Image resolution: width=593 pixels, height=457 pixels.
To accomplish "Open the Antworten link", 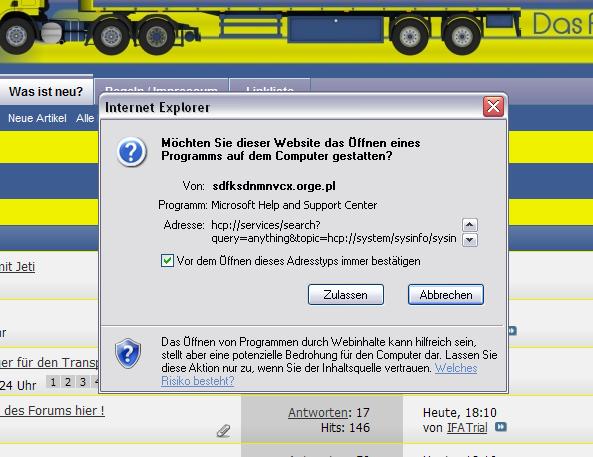I will (318, 412).
